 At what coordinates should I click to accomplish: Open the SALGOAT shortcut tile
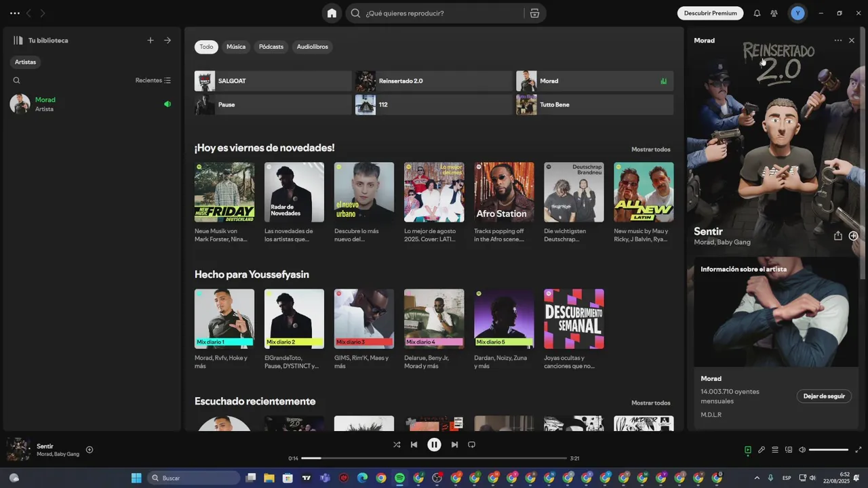coord(273,81)
